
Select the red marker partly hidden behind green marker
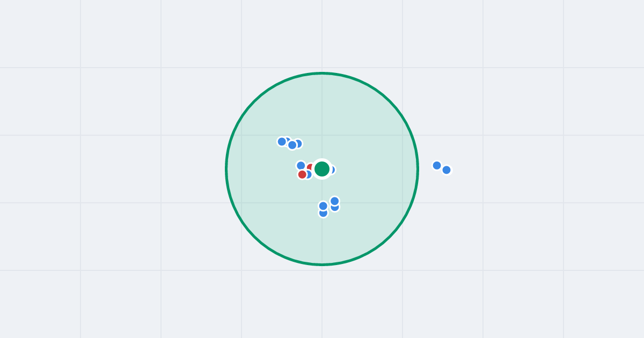click(311, 167)
